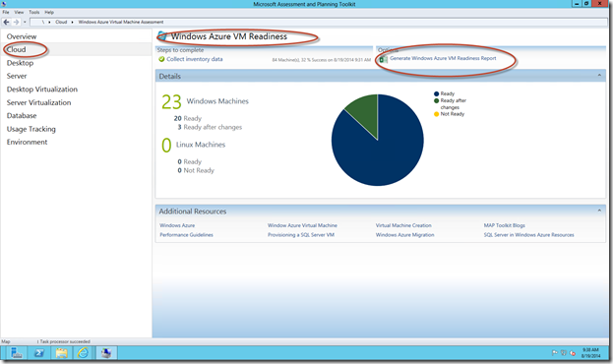Image resolution: width=613 pixels, height=364 pixels.
Task: Open the Tools menu
Action: coord(34,13)
